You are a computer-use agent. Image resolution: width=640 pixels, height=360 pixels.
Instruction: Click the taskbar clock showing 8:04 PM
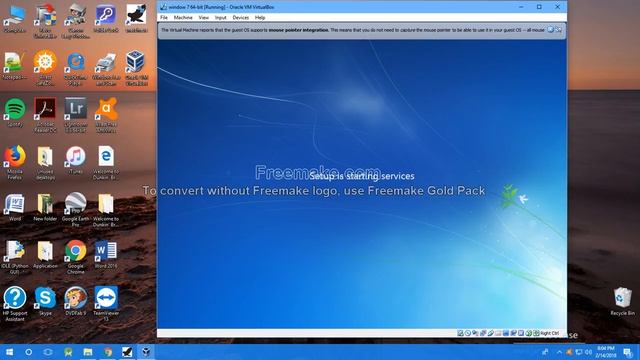pyautogui.click(x=606, y=352)
